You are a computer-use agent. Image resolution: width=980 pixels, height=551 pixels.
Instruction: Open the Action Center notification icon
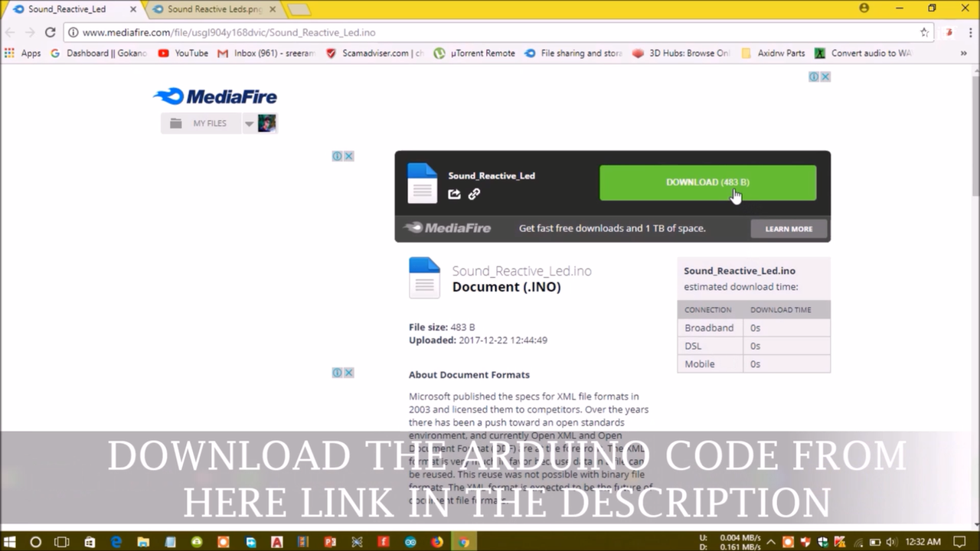(960, 542)
